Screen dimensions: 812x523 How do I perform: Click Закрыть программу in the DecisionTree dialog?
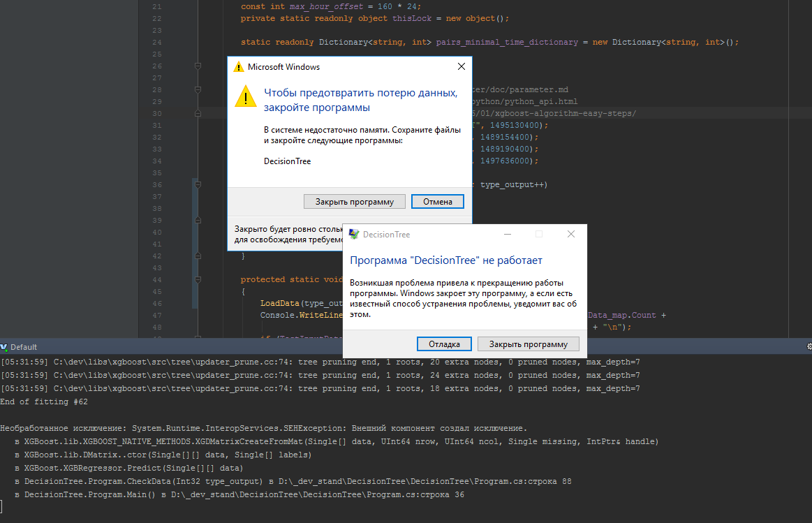[529, 344]
